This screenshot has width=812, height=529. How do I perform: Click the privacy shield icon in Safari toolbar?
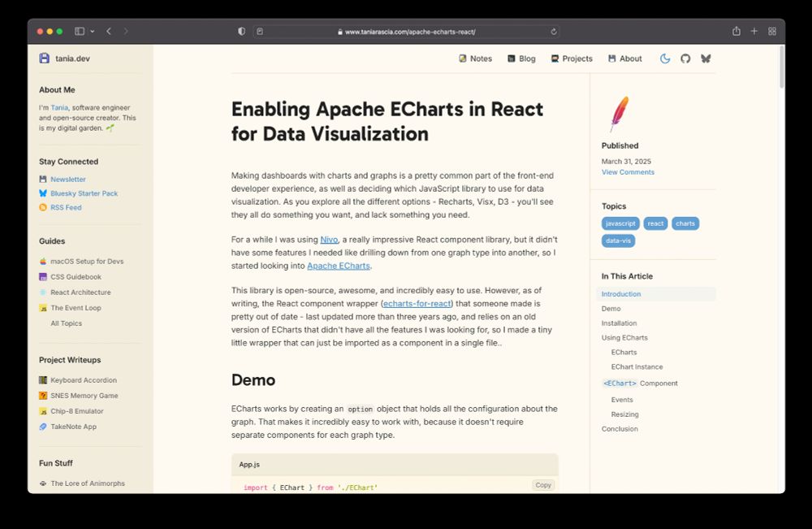pyautogui.click(x=241, y=32)
